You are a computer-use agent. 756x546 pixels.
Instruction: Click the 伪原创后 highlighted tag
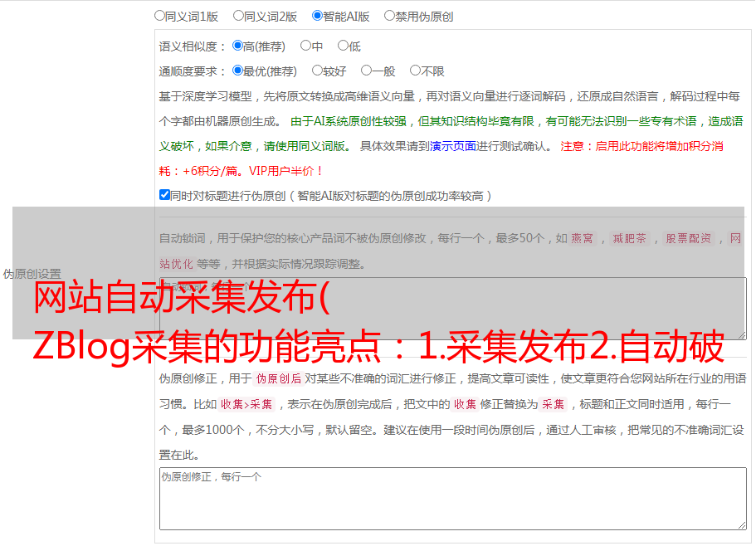(279, 378)
